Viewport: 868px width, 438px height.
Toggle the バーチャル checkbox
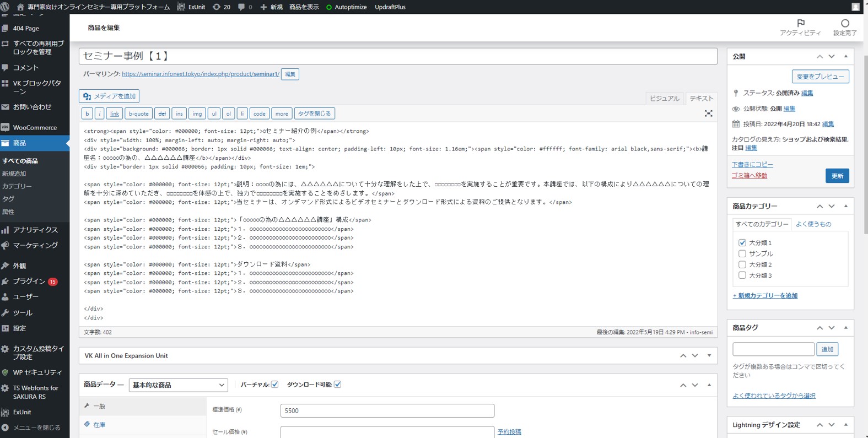point(274,385)
